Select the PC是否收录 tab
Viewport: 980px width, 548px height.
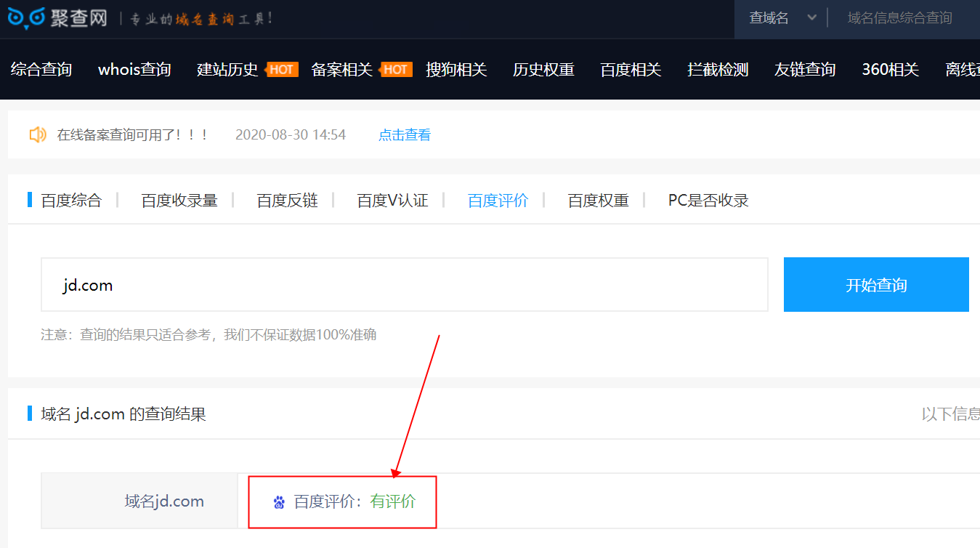(708, 200)
